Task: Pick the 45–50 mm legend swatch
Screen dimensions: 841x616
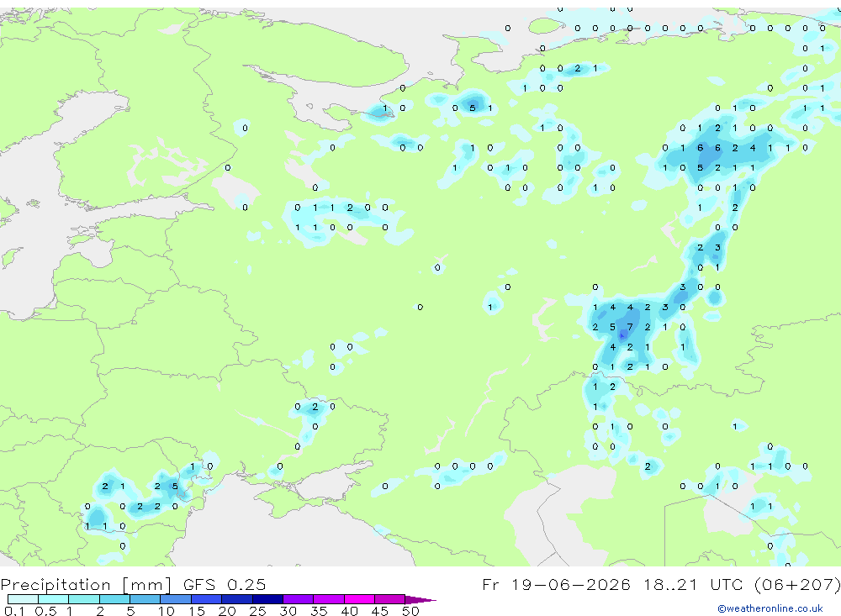Action: 390,599
